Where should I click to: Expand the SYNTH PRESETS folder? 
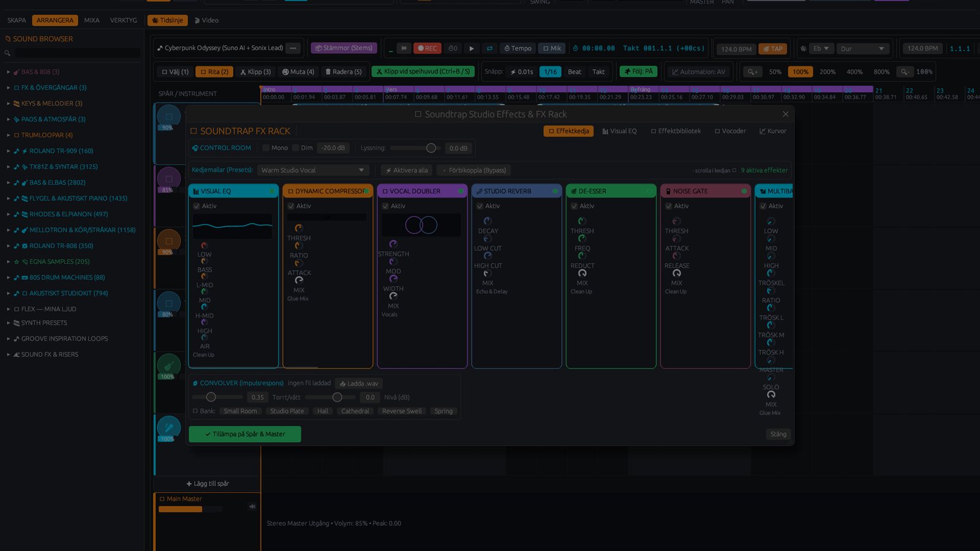coord(9,323)
